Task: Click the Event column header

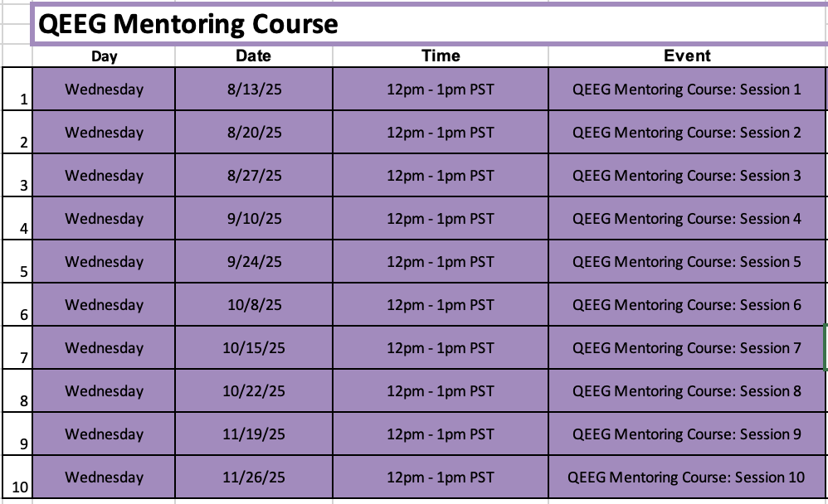Action: pyautogui.click(x=687, y=56)
